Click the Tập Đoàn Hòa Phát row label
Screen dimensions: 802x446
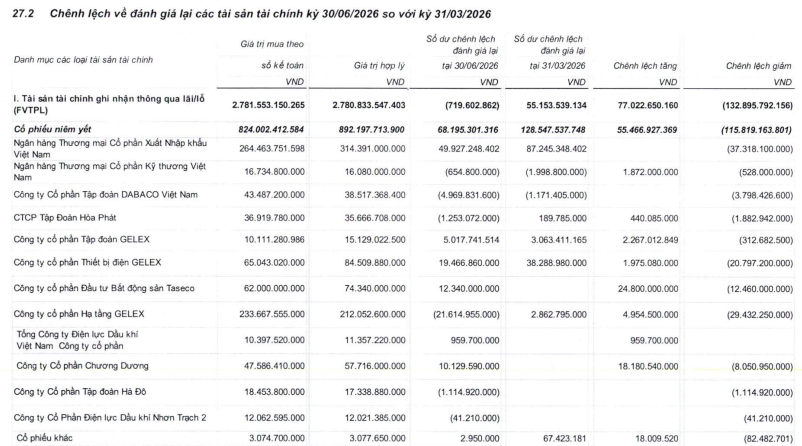point(65,218)
